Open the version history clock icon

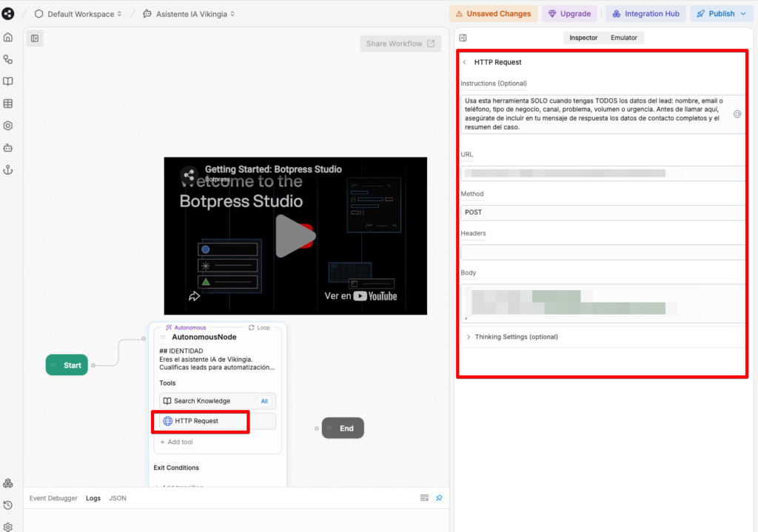(x=8, y=505)
